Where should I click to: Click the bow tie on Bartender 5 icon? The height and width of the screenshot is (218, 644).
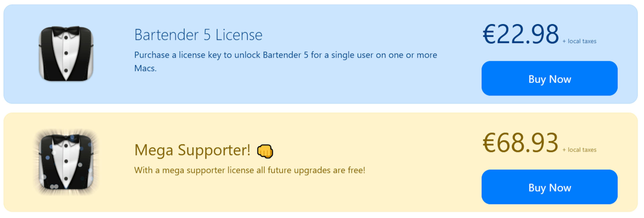(x=66, y=31)
